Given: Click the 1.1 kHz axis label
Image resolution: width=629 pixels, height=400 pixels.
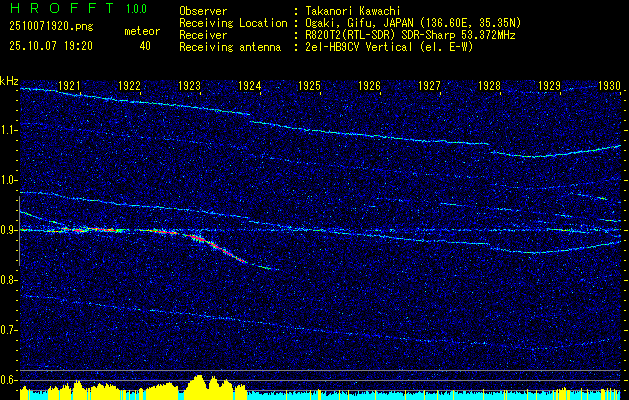Looking at the screenshot, I should (x=9, y=130).
